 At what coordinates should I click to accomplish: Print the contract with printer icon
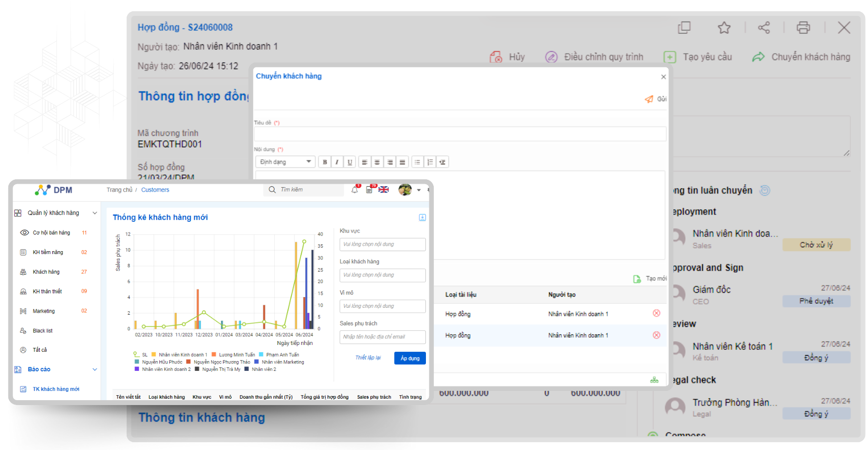(x=803, y=28)
